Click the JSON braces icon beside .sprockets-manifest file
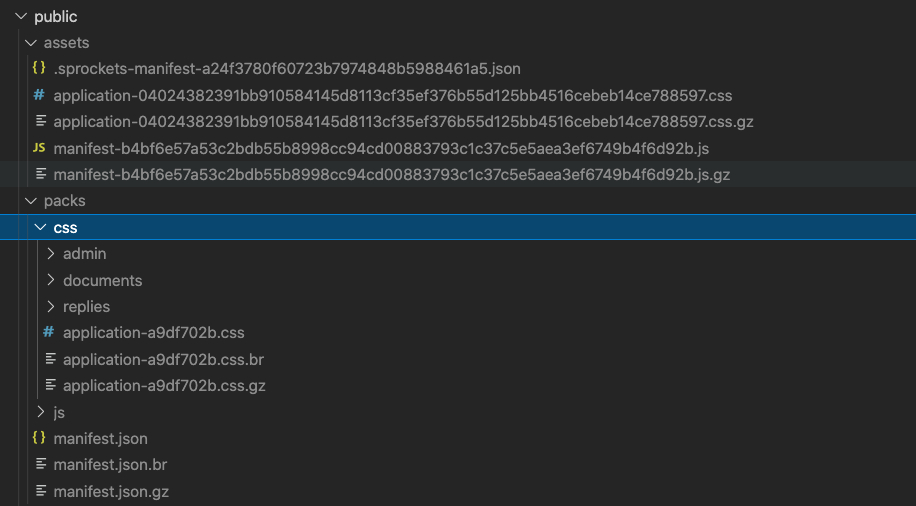The image size is (916, 506). pyautogui.click(x=39, y=68)
